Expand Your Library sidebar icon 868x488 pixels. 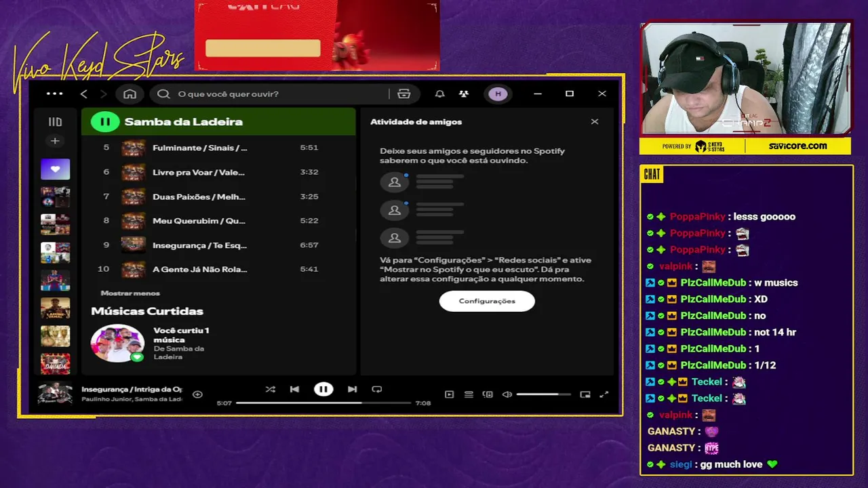(55, 122)
